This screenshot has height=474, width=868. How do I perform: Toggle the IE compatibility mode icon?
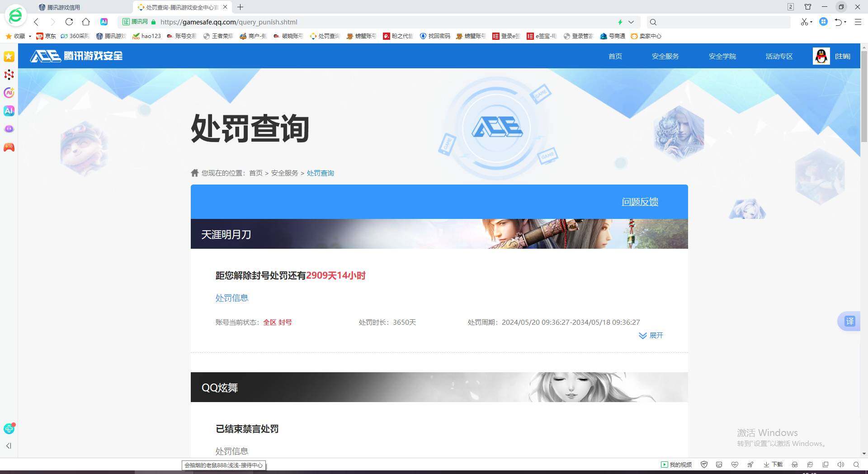[810, 465]
